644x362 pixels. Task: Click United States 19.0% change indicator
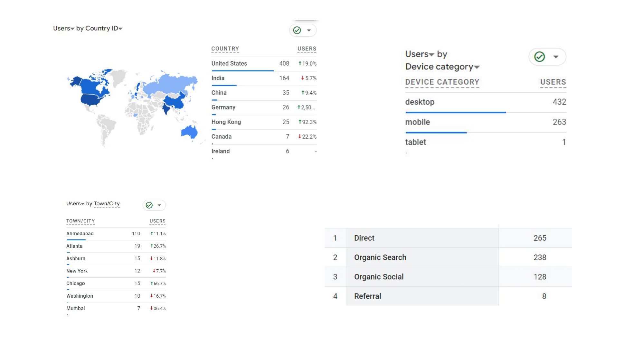(x=307, y=64)
